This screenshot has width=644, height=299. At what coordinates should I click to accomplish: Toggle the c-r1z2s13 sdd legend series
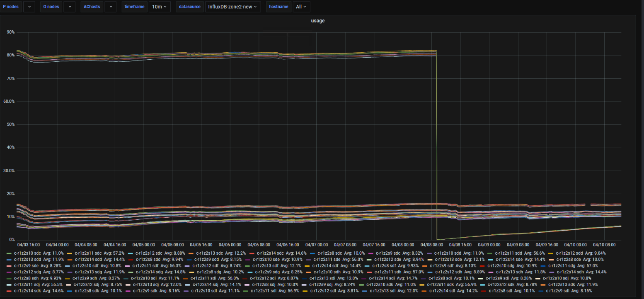point(28,259)
